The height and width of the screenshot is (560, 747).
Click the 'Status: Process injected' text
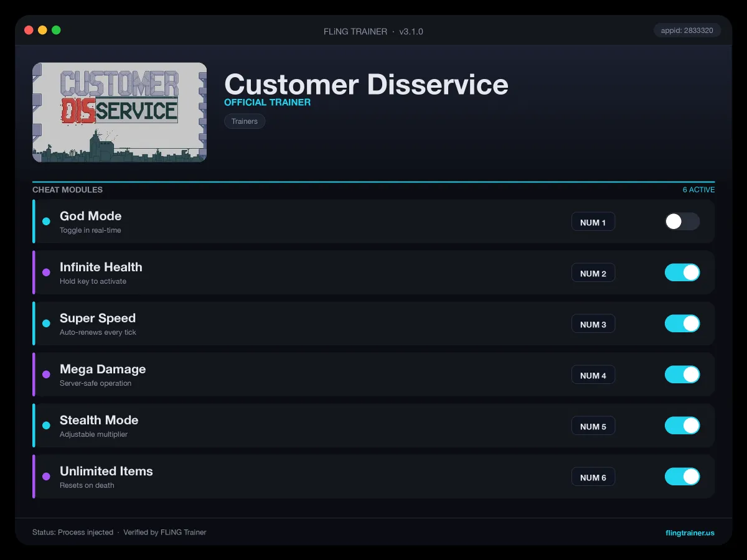[x=73, y=533]
